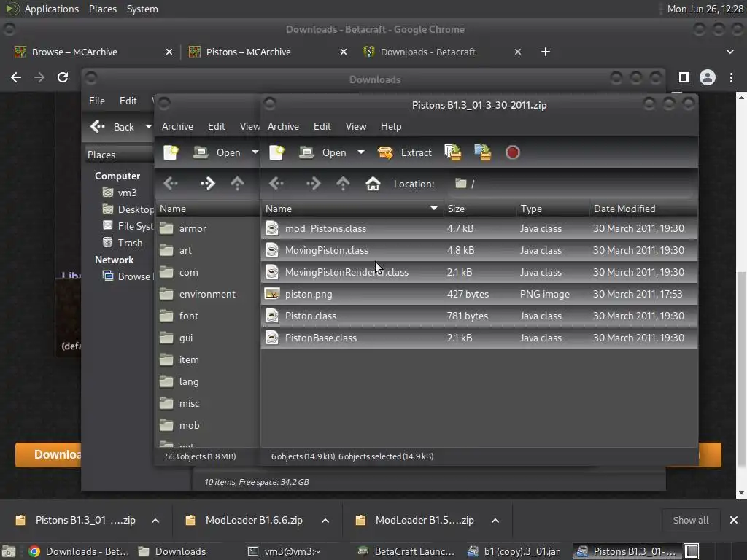Select MovingPistonRenderer.class file
Screen dimensions: 747x560
pos(479,273)
